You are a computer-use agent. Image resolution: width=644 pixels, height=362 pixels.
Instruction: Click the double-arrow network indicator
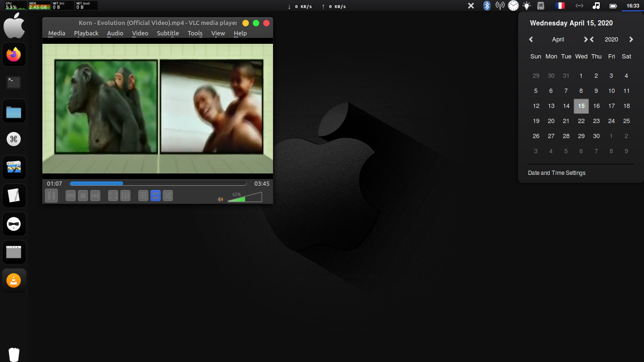pos(579,6)
